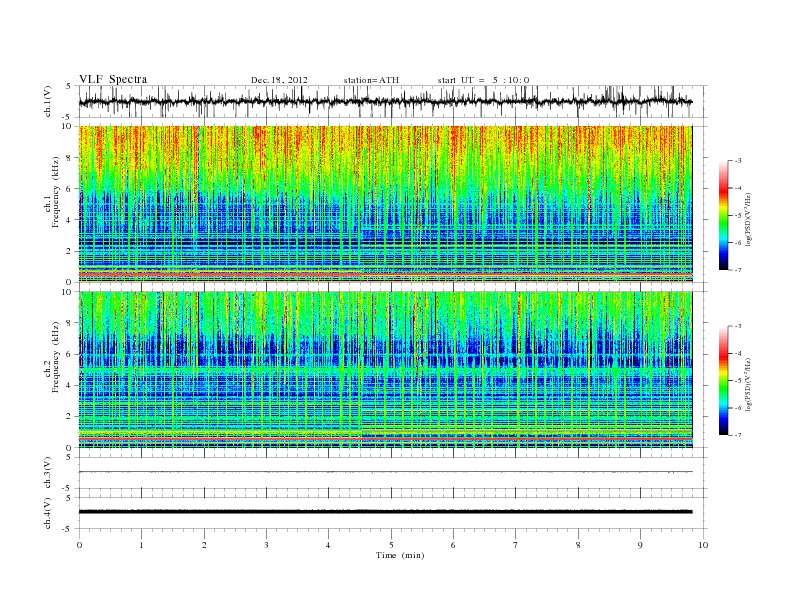The width and height of the screenshot is (792, 612).
Task: Click the ch.2 "Frequency (kHz)" axis label
Action: [56, 357]
